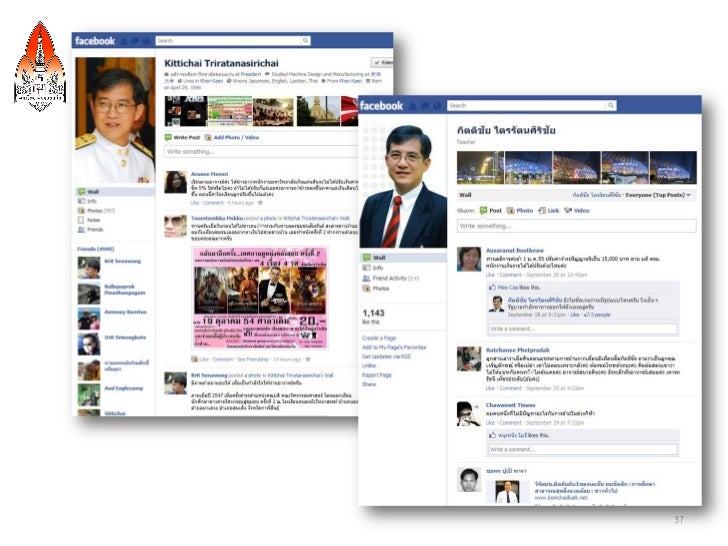Click 'Write a comment...' under Hoo Cao's like
The height and width of the screenshot is (546, 728).
(x=583, y=329)
